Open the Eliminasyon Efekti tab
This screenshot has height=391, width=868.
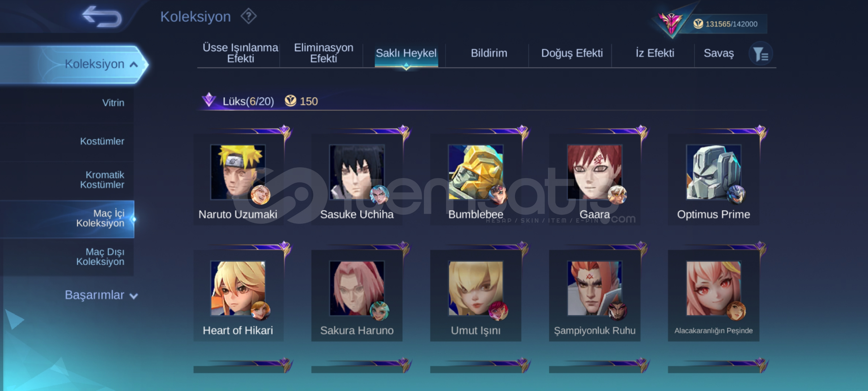323,53
